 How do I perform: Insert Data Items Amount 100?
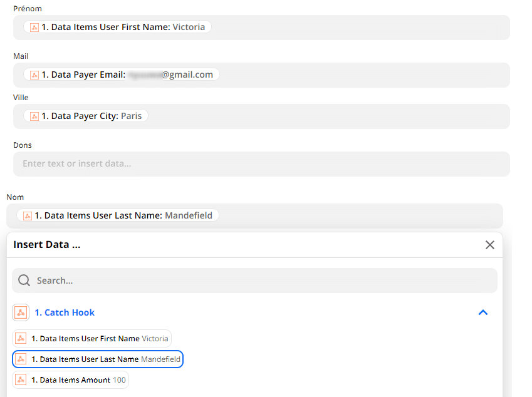click(70, 379)
